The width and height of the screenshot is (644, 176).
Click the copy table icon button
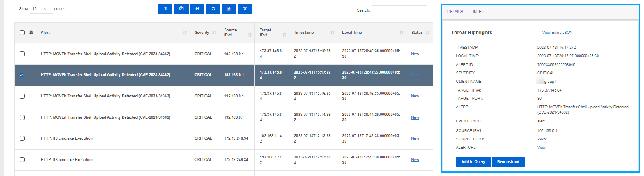click(x=181, y=9)
